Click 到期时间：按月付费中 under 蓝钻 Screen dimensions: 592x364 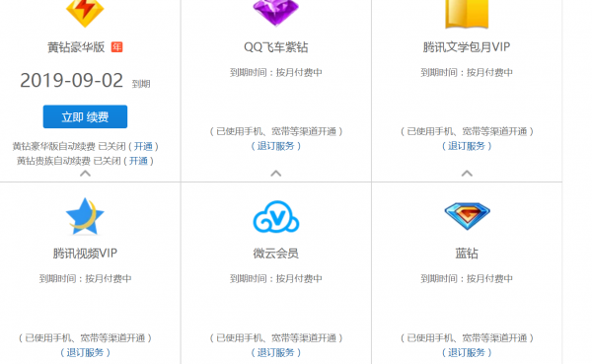coord(467,278)
